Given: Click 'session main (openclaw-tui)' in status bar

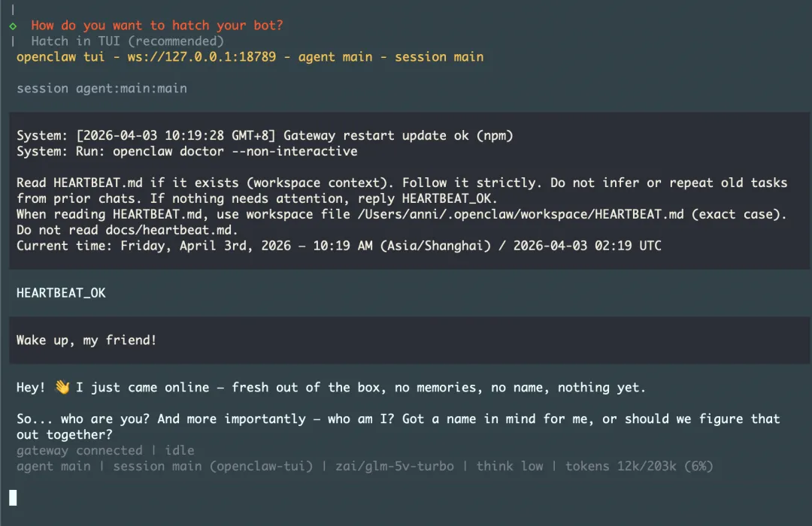Looking at the screenshot, I should (213, 467).
